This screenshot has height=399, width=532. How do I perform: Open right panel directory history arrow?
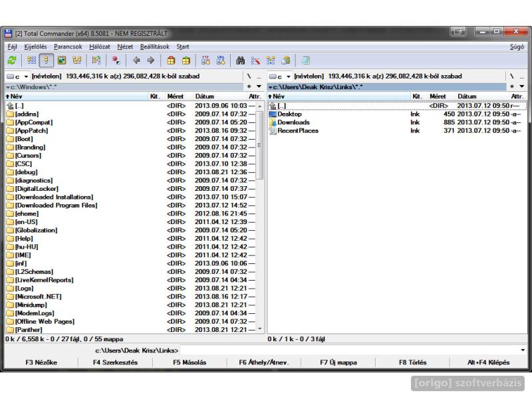pos(522,87)
